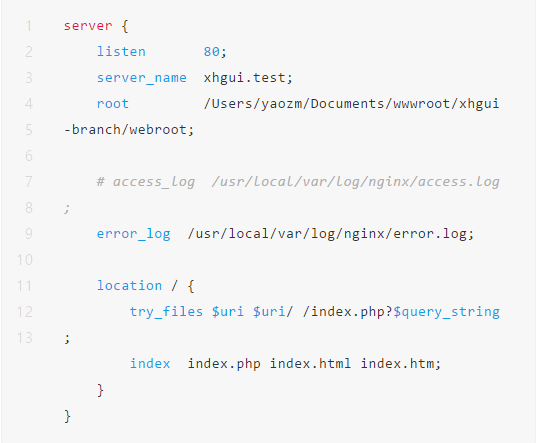
Task: Click the commented access_log line
Action: click(x=298, y=182)
